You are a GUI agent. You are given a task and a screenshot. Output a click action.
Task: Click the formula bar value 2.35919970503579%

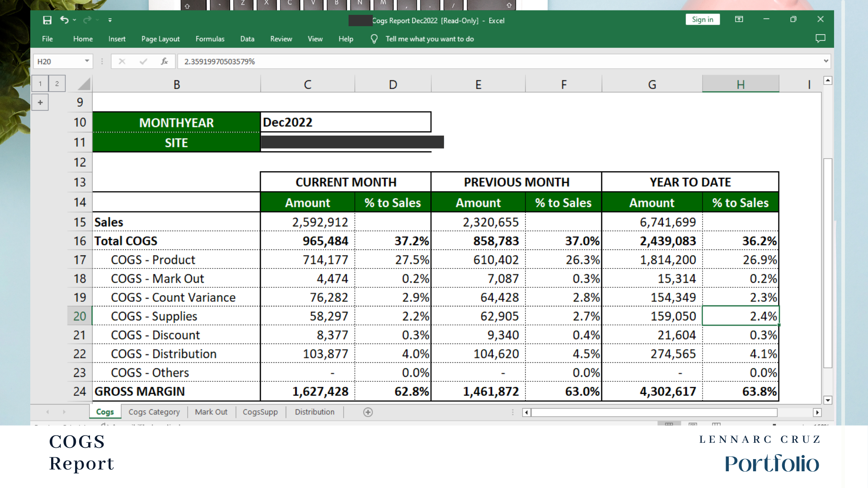point(220,61)
